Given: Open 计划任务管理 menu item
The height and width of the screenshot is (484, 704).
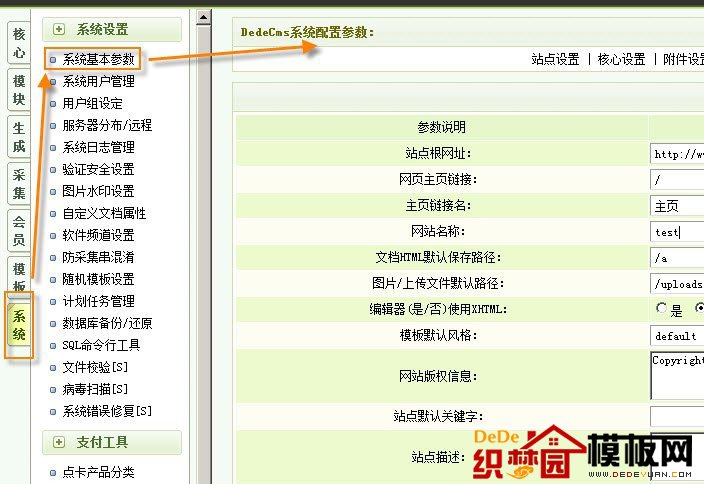Looking at the screenshot, I should coord(98,301).
